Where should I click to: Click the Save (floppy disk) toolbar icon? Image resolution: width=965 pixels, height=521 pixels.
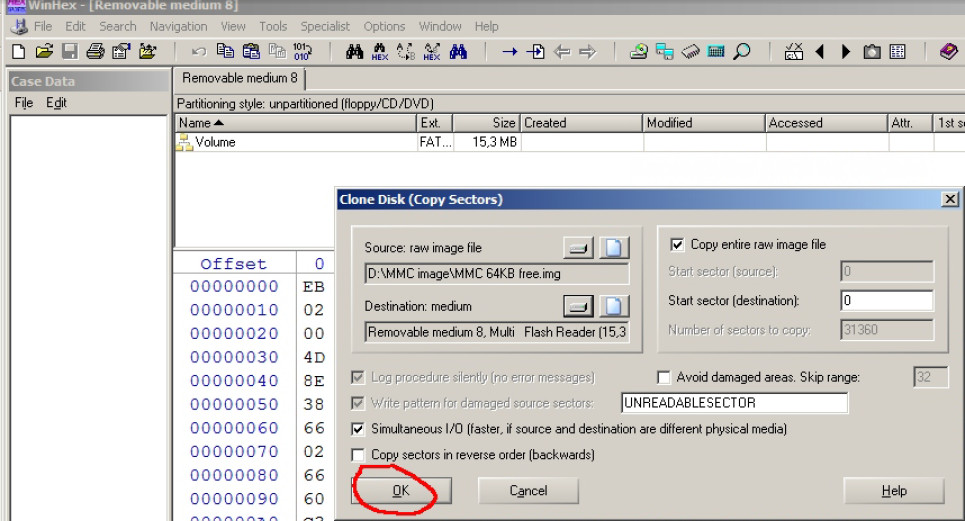coord(70,52)
